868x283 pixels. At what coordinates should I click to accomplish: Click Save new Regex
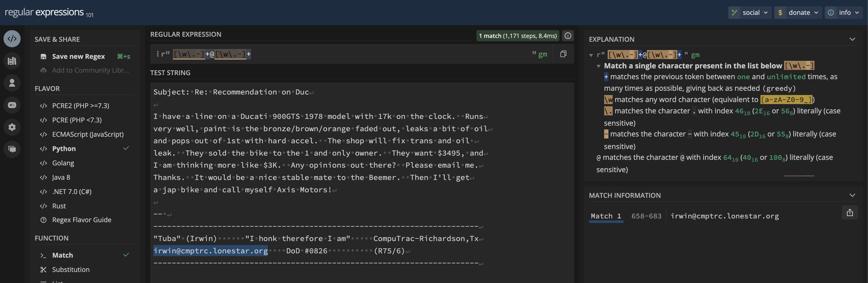(x=78, y=56)
